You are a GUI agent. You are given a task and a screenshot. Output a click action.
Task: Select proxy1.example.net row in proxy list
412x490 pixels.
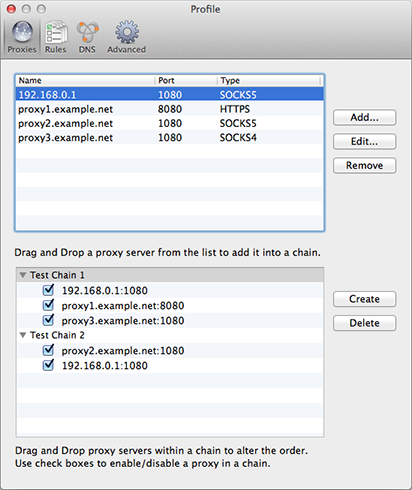click(169, 109)
